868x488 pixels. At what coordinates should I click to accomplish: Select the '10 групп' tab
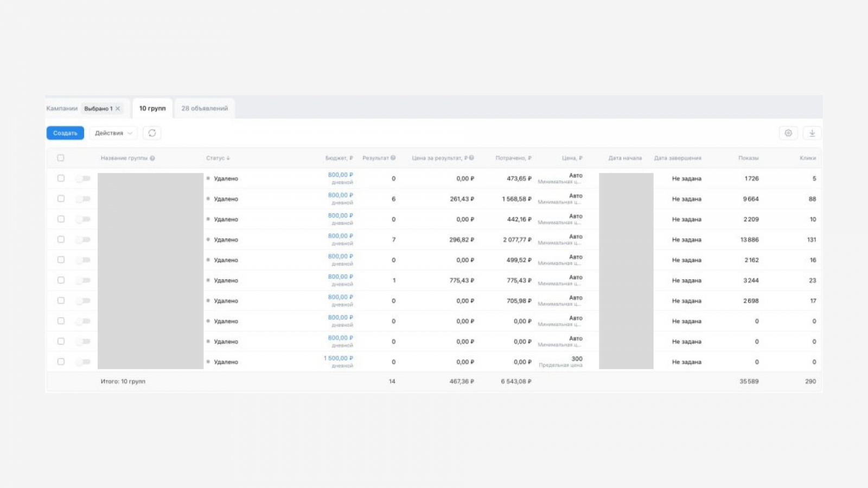[x=152, y=108]
